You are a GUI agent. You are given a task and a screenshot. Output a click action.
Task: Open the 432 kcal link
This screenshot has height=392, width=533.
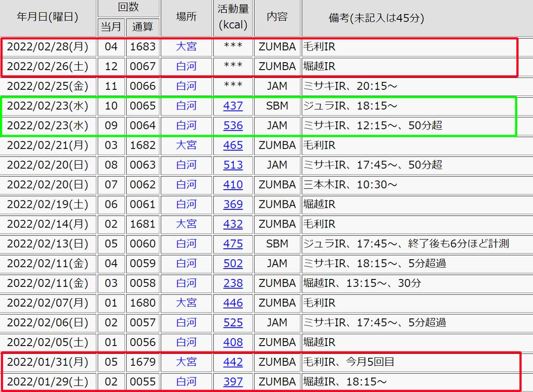tap(233, 224)
